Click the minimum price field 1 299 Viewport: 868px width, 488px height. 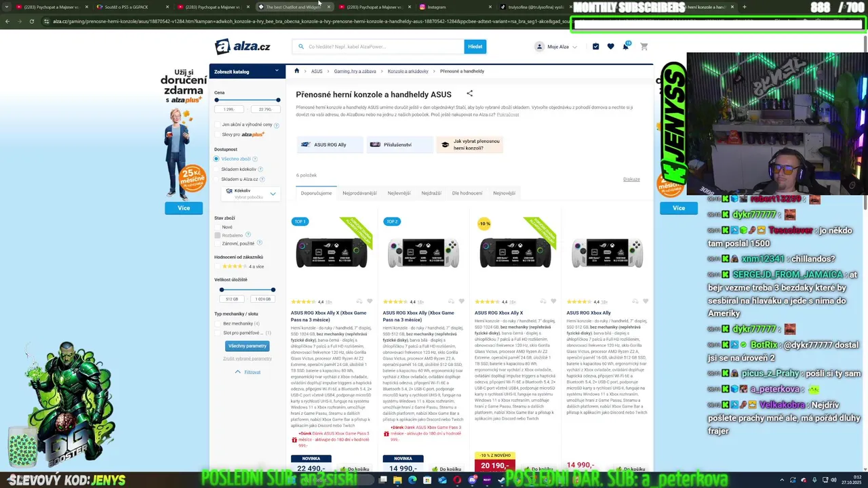(229, 109)
